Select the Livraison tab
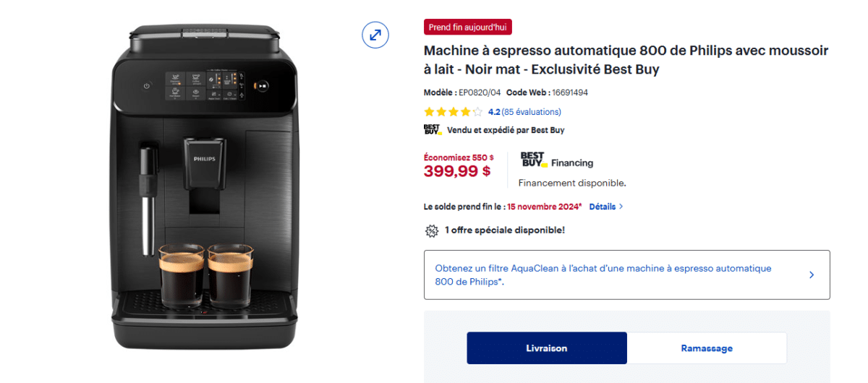The image size is (868, 383). pos(547,348)
